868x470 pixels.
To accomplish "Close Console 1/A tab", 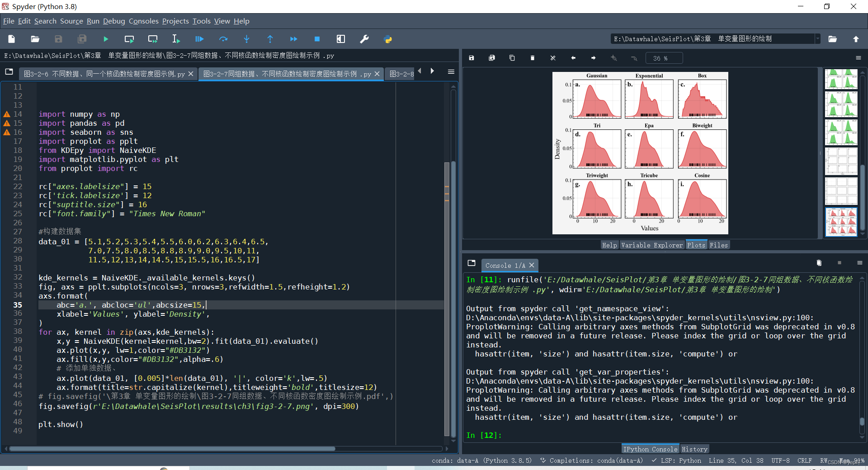I will coord(532,266).
